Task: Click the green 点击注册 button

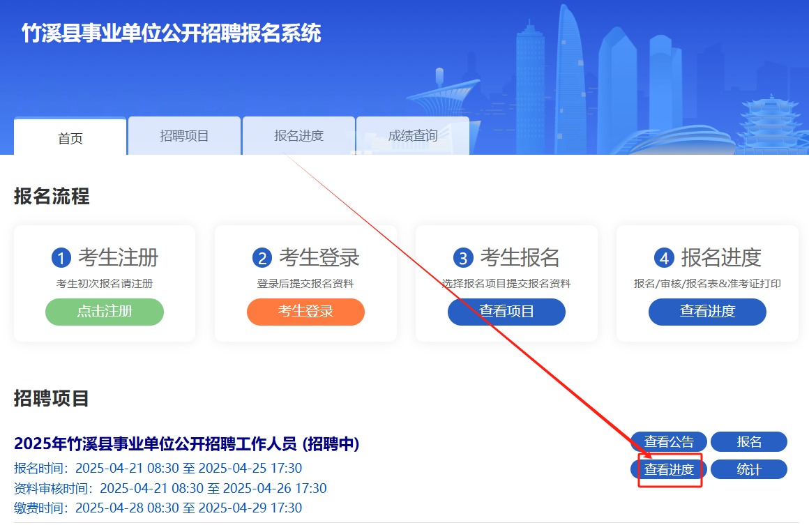Action: coord(105,312)
